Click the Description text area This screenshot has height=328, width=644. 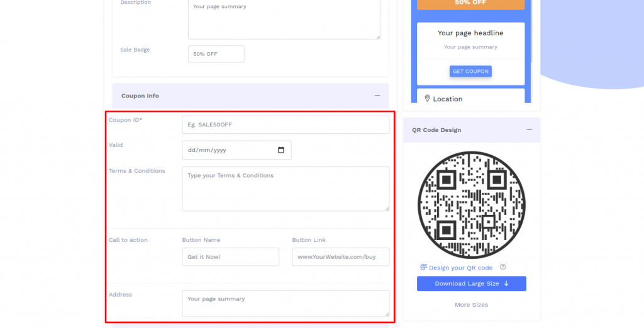point(284,19)
